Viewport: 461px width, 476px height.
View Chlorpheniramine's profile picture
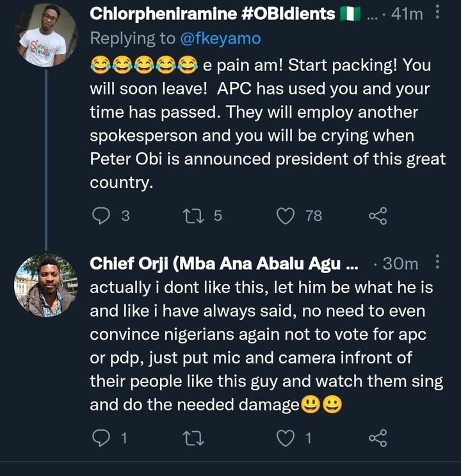45,35
